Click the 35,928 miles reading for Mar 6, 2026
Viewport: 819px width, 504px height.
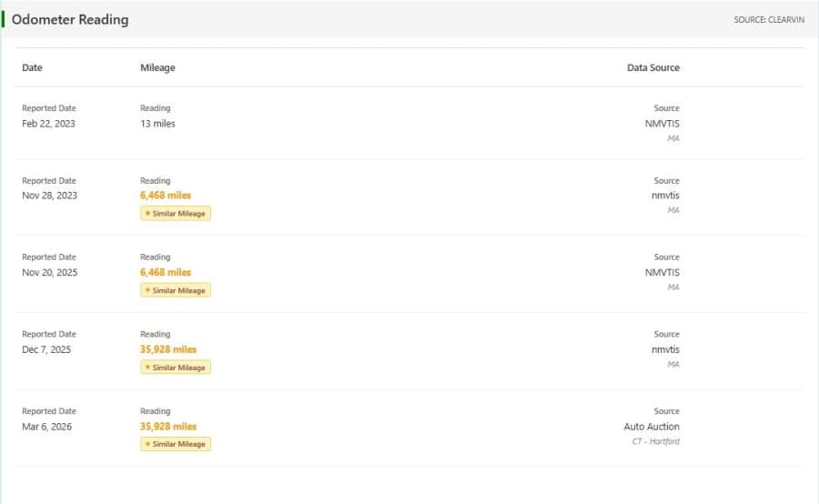pos(168,427)
